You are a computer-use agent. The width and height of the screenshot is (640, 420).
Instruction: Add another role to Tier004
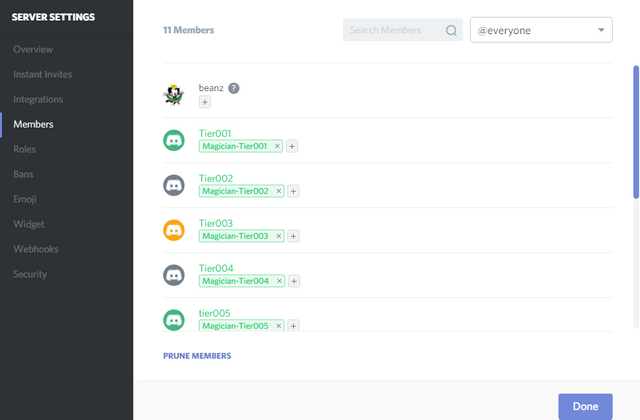[x=294, y=281]
